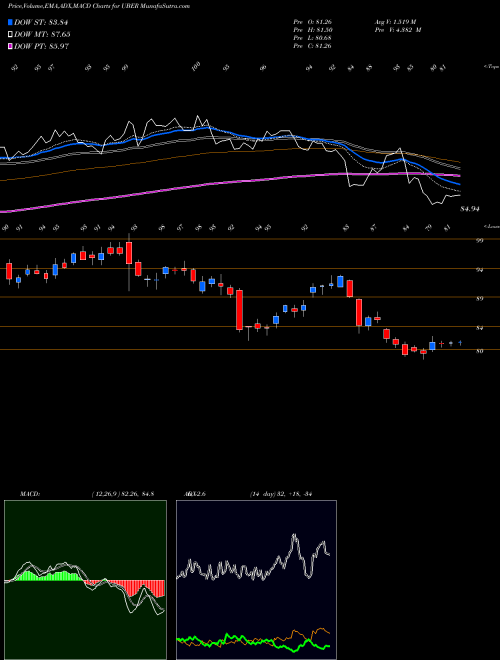Click the 'Pre O: 81.26' value

[312, 22]
